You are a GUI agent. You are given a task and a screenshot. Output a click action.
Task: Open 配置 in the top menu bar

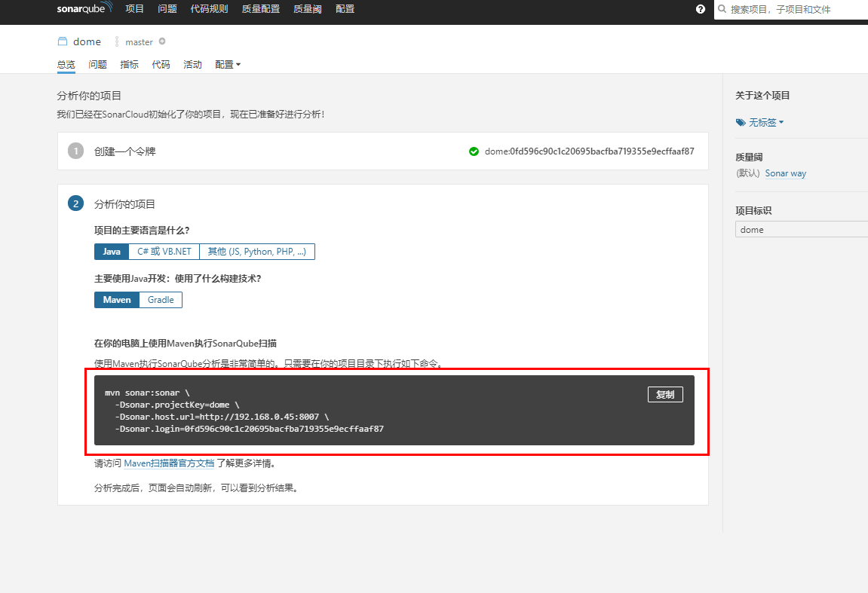pyautogui.click(x=345, y=9)
